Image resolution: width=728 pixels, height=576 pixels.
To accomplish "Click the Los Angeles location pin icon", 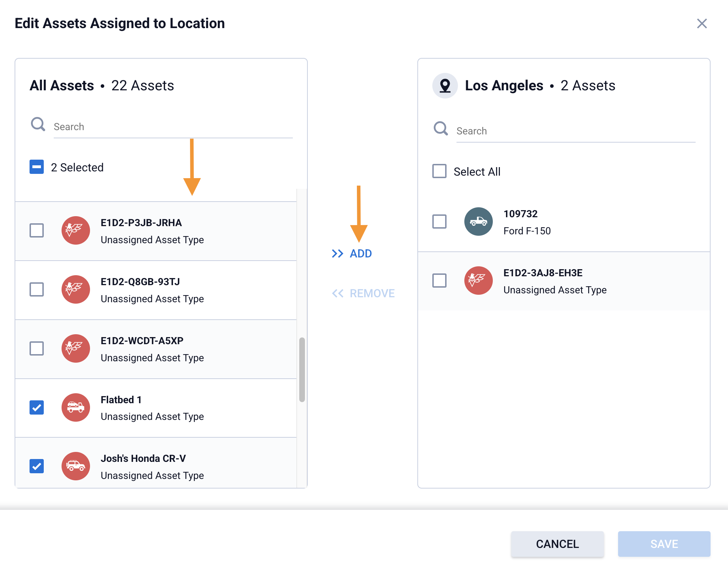I will (x=445, y=86).
